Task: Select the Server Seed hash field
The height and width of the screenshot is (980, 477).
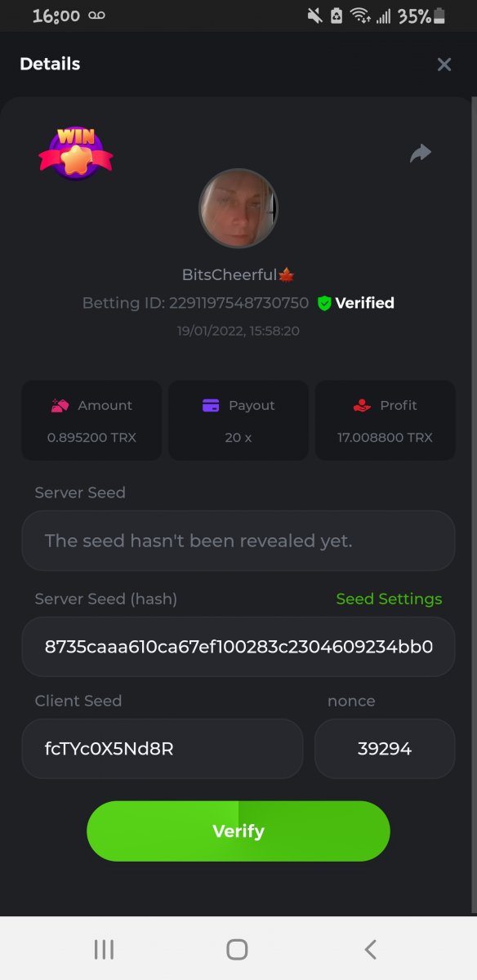Action: tap(238, 647)
